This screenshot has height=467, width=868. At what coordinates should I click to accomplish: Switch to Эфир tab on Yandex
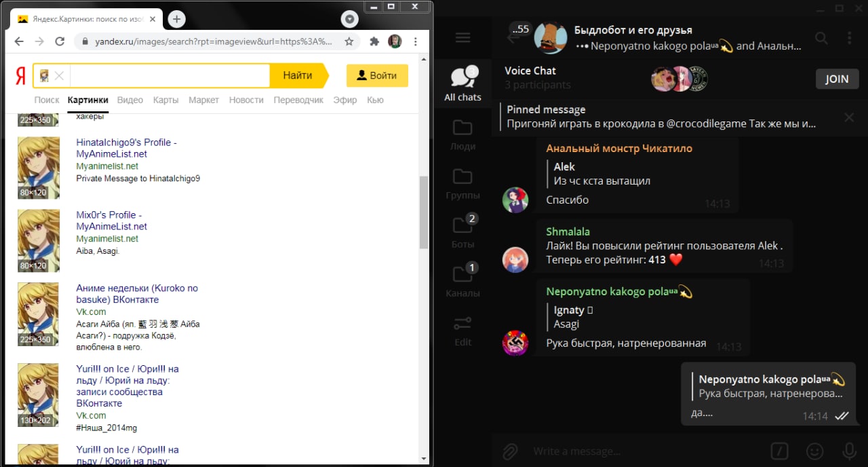click(345, 100)
